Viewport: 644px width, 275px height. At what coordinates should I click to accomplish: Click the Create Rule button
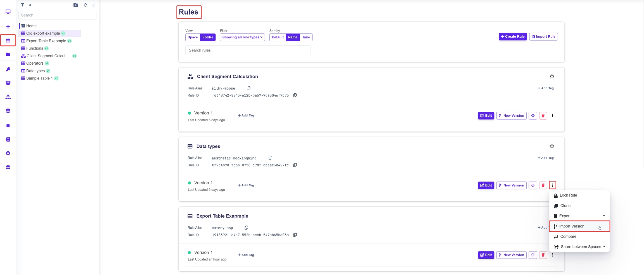513,37
